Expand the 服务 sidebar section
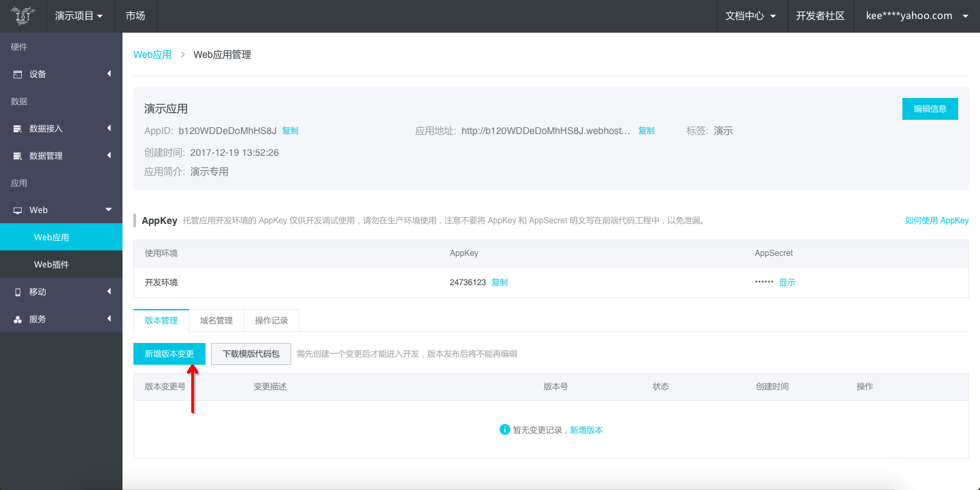 click(x=109, y=318)
